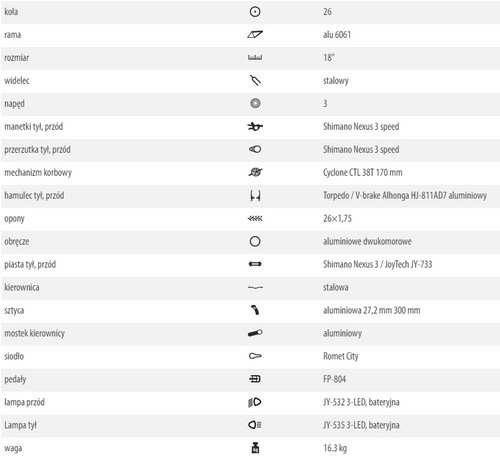Click the seatpost icon beside sztyca
This screenshot has height=459, width=500.
pos(255,310)
